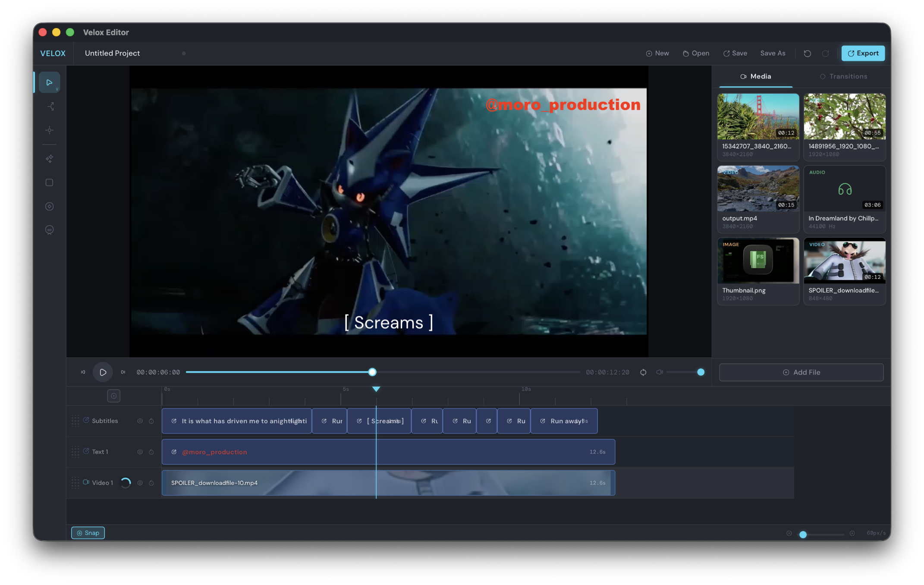The height and width of the screenshot is (585, 924).
Task: Click the redo arrow icon
Action: tap(825, 53)
